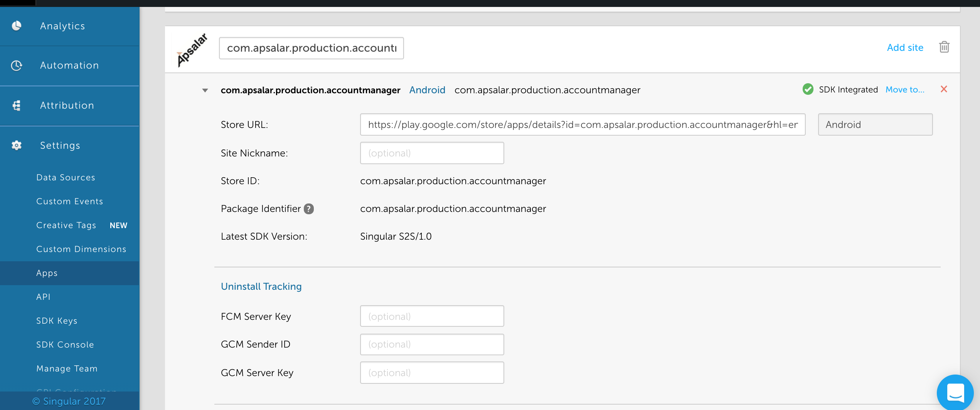Open the Android platform dropdown

(875, 124)
